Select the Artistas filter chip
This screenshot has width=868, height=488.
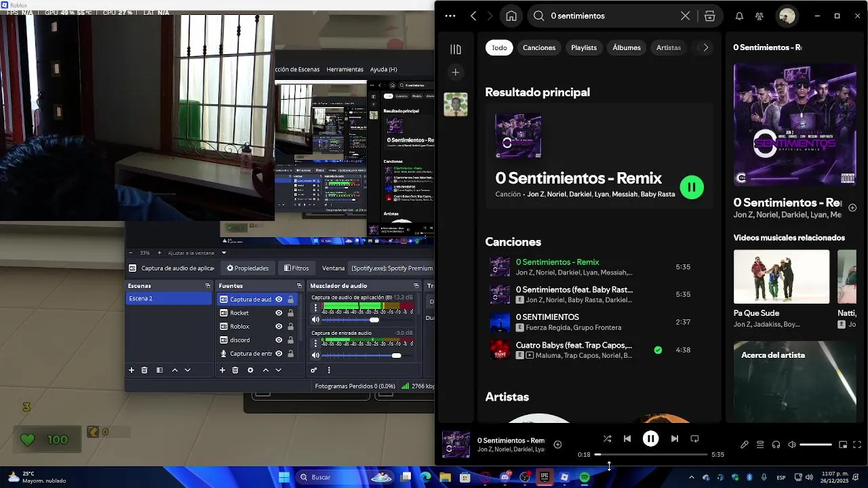coord(669,47)
